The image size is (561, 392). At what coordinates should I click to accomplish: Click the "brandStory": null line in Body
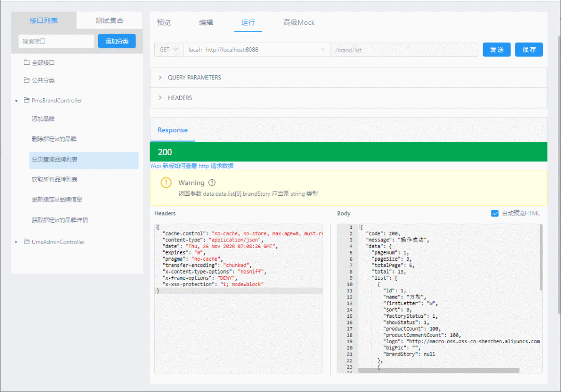coord(409,354)
